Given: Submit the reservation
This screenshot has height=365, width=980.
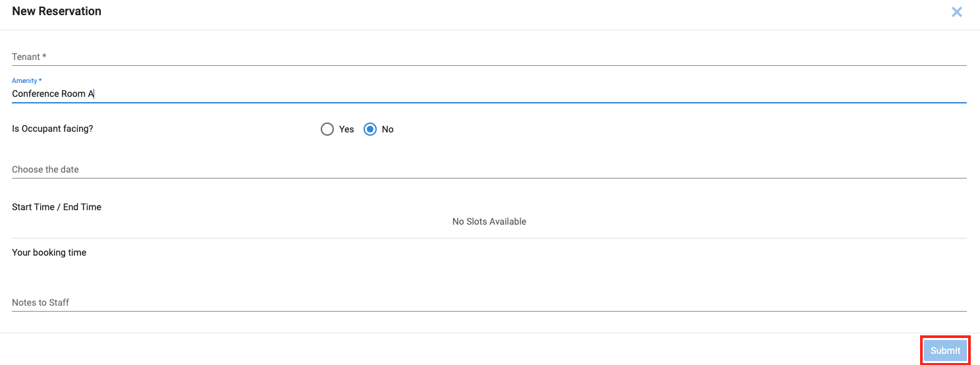Looking at the screenshot, I should pyautogui.click(x=945, y=351).
